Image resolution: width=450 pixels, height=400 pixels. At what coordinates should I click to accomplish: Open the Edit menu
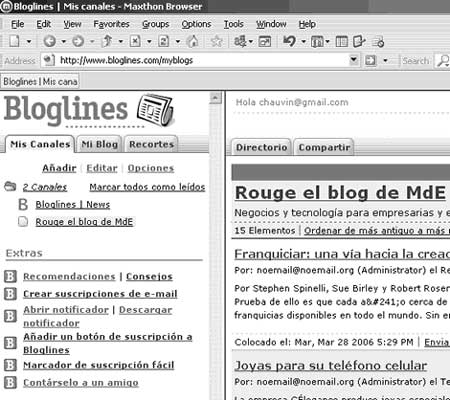[44, 24]
